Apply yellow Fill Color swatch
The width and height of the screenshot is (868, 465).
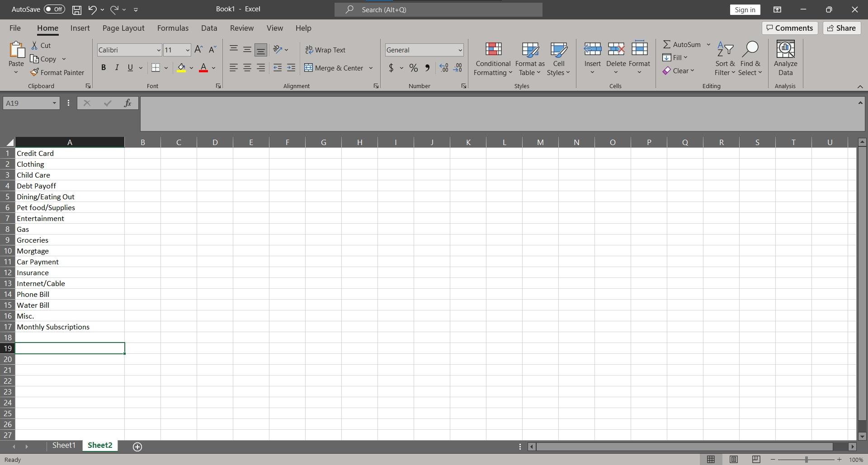click(181, 68)
